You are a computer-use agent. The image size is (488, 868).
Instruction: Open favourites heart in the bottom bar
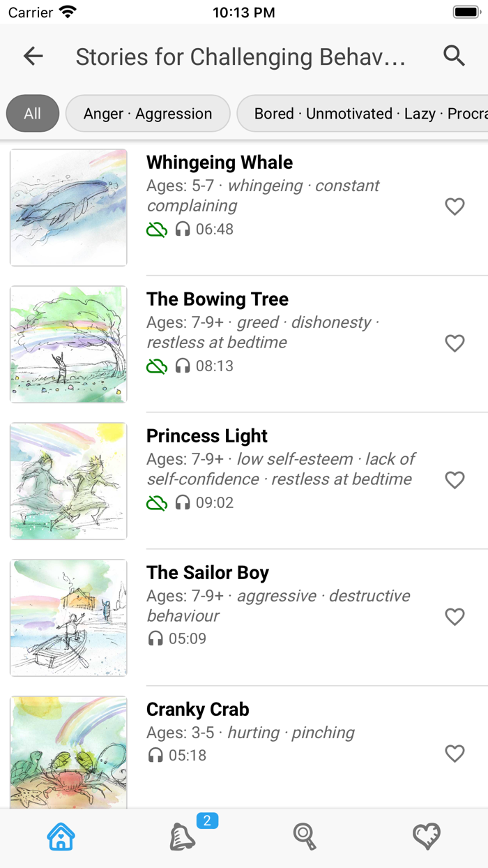coord(427,837)
